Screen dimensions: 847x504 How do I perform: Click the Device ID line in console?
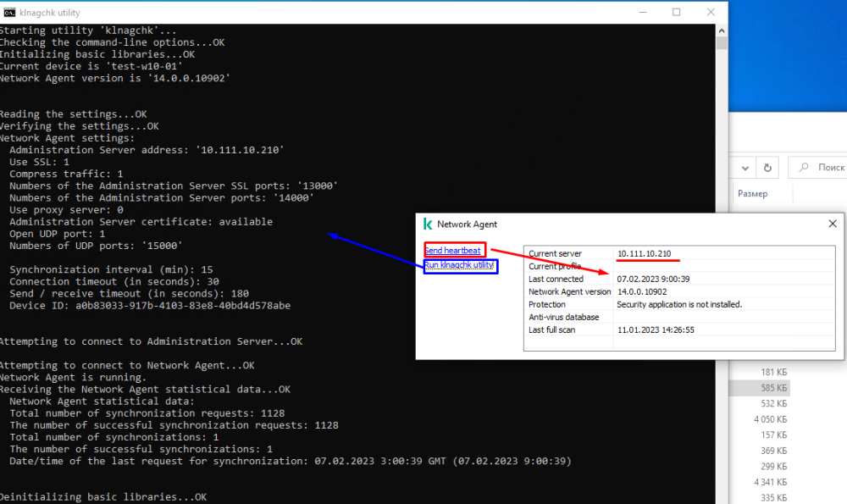point(150,306)
